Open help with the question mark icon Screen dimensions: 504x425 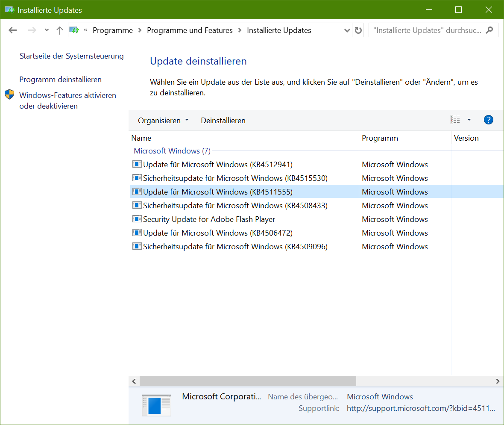(489, 120)
